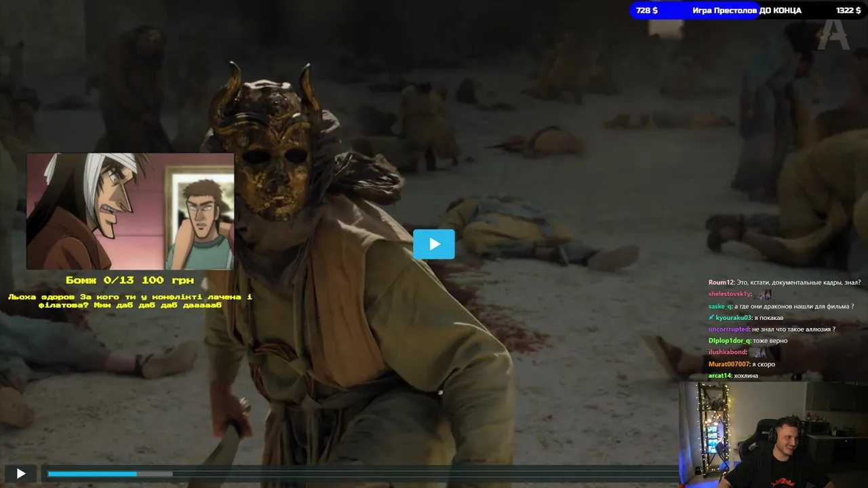Seek on the video progress bar
This screenshot has width=868, height=488.
point(363,474)
